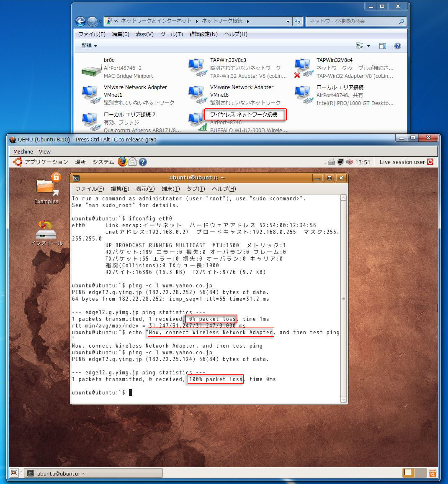The image size is (448, 484).
Task: Open the インストール installer desktop icon
Action: (x=46, y=233)
